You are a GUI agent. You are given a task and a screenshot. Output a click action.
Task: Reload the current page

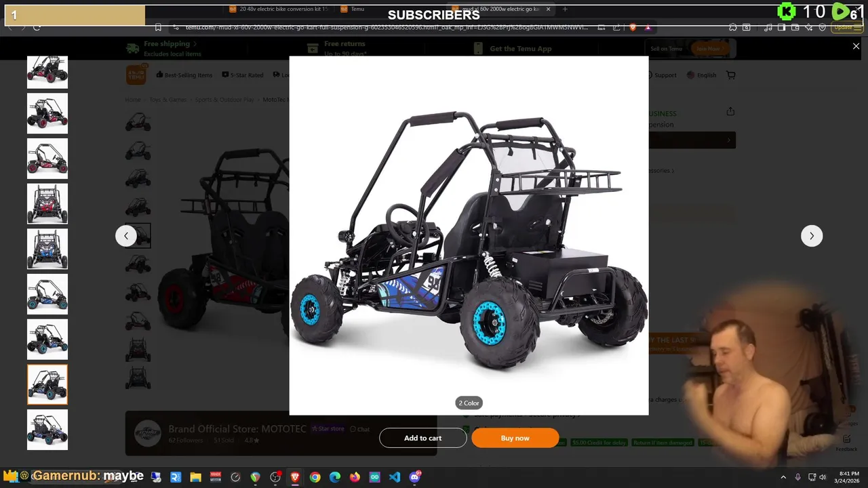(37, 27)
